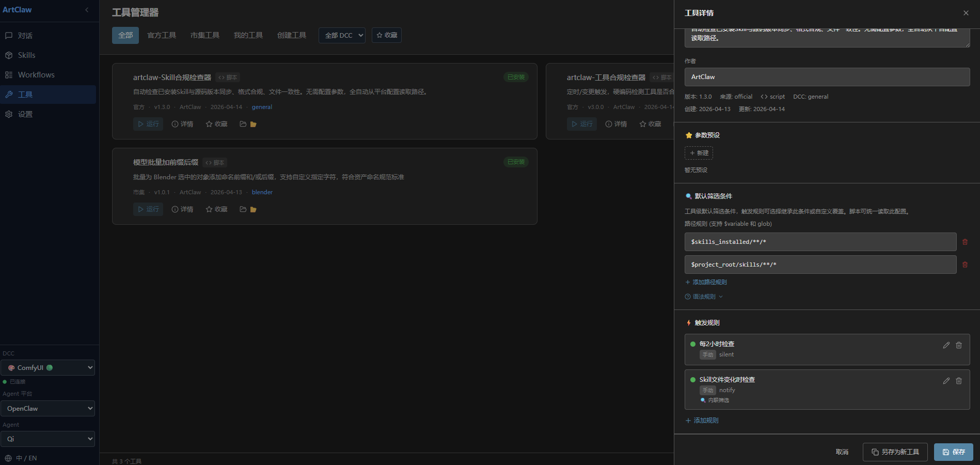Open 详情 for artclaw-Skill合规检查器
This screenshot has width=980, height=465.
pyautogui.click(x=182, y=124)
